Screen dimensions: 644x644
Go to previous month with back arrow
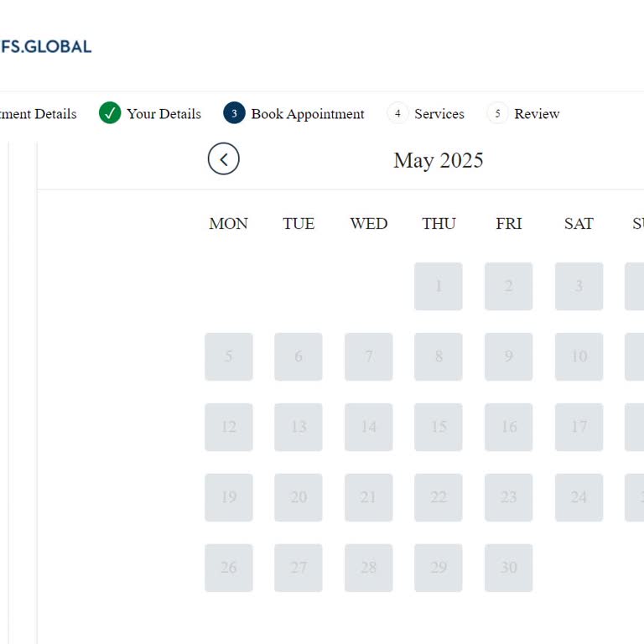click(x=223, y=159)
